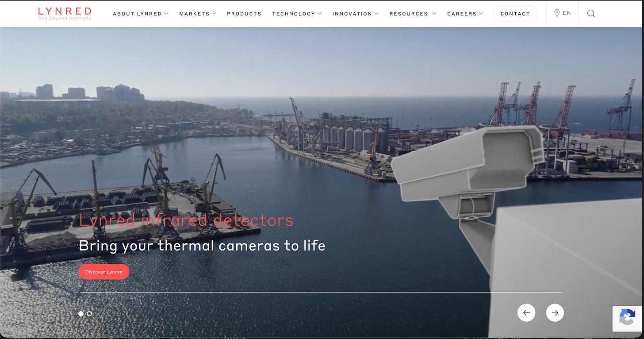Go to next slide arrow
This screenshot has width=644, height=339.
pyautogui.click(x=555, y=312)
